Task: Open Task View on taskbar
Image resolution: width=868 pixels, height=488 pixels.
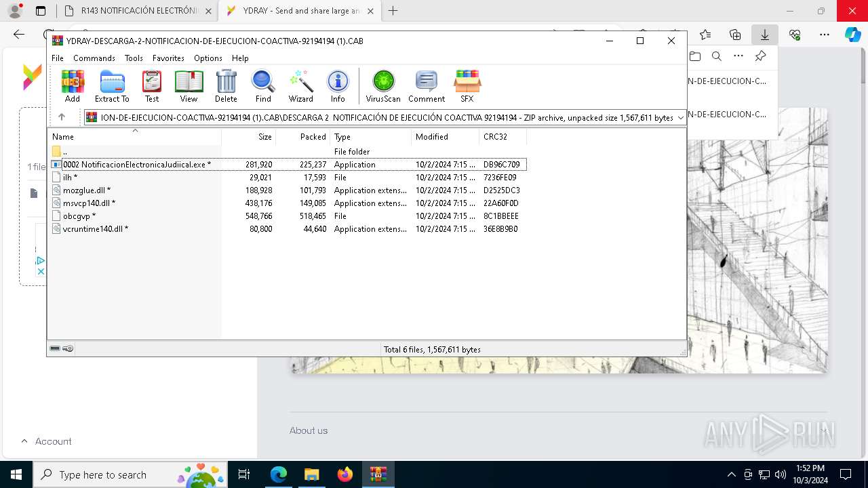Action: tap(244, 474)
